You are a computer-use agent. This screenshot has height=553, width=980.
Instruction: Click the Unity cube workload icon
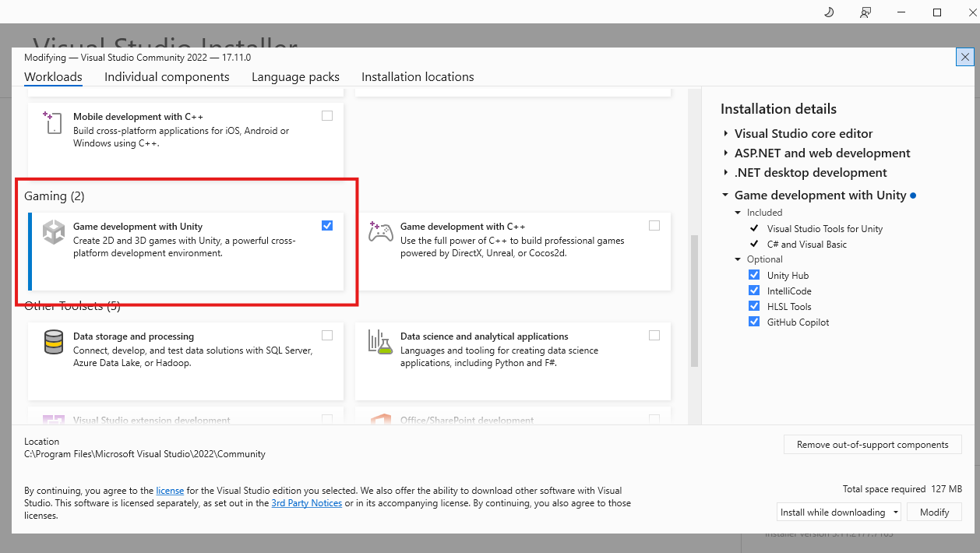pyautogui.click(x=54, y=233)
